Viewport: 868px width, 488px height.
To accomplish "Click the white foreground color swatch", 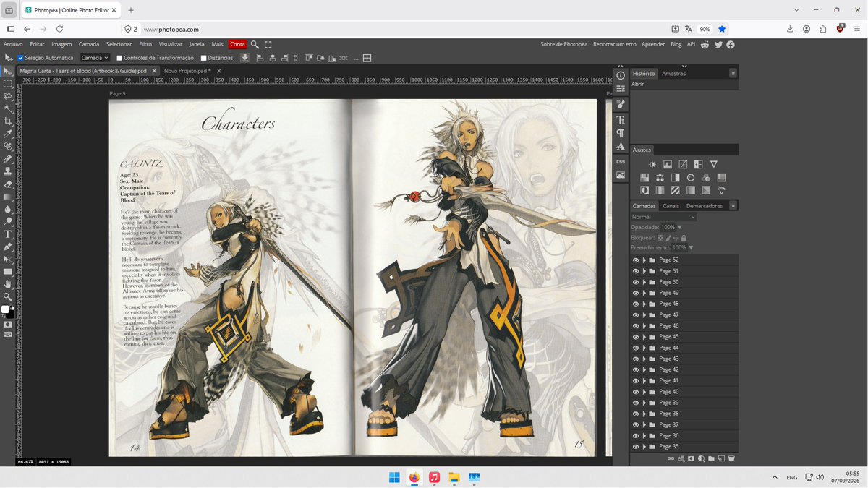I will click(5, 309).
